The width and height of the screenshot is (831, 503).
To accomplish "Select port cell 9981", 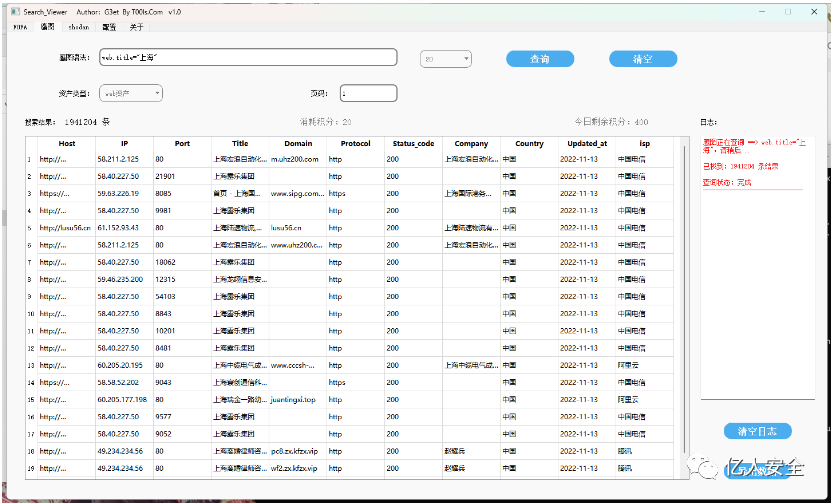I will pos(182,210).
